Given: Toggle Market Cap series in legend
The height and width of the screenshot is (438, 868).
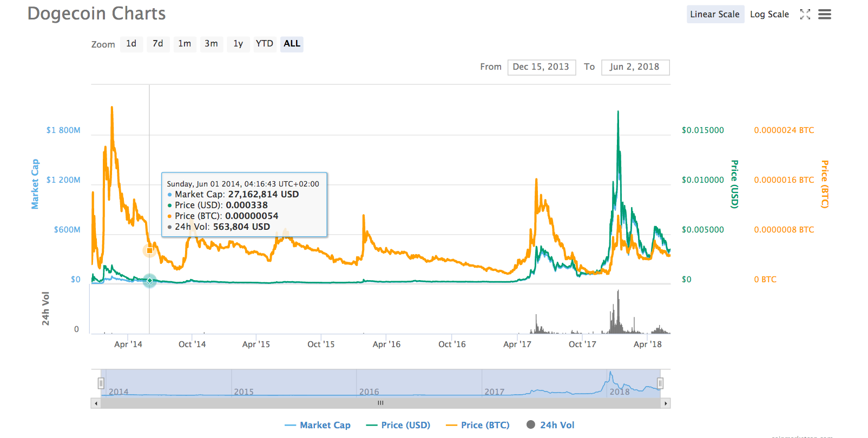Looking at the screenshot, I should click(x=318, y=426).
